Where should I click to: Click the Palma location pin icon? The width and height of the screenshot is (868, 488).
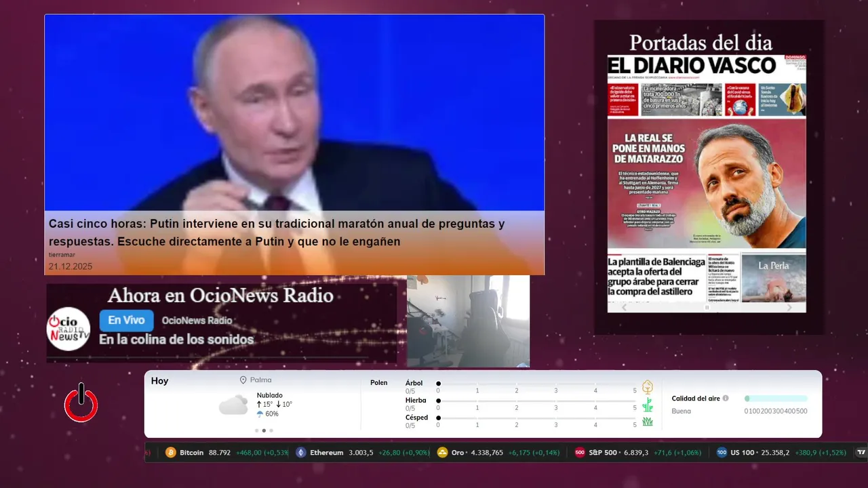(243, 380)
